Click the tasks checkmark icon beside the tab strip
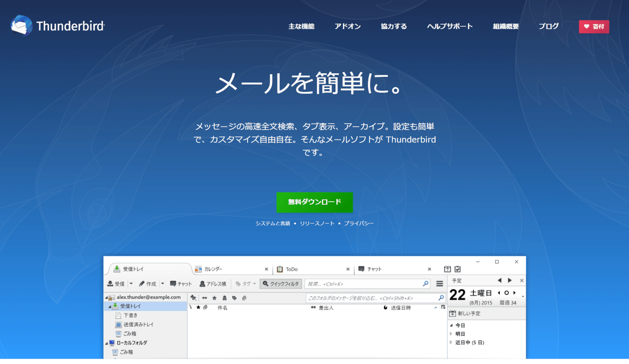This screenshot has width=629, height=364. pyautogui.click(x=457, y=269)
